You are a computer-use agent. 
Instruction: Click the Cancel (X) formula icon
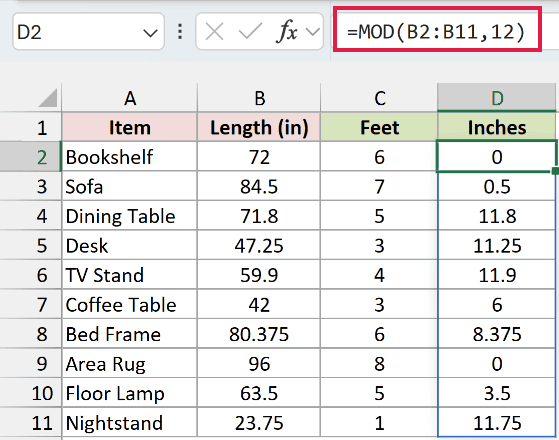click(x=215, y=32)
